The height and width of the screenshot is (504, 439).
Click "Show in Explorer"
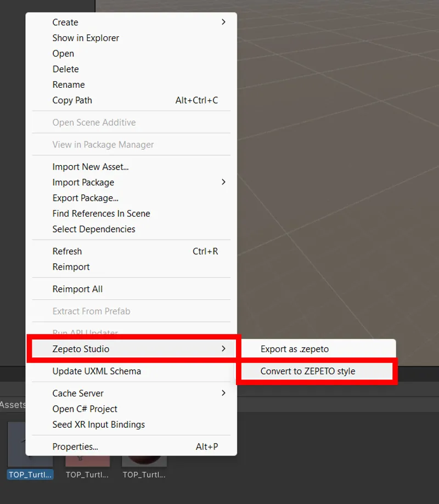(x=86, y=38)
